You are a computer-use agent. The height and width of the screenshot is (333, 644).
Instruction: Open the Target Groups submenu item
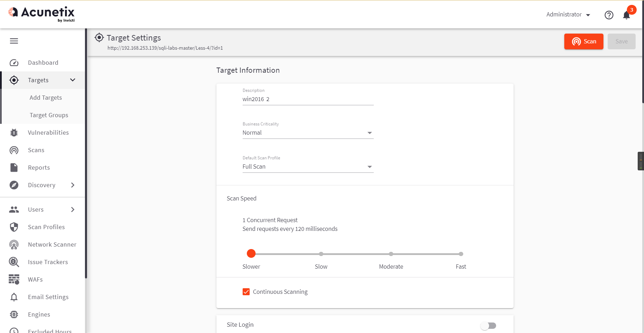pos(49,115)
